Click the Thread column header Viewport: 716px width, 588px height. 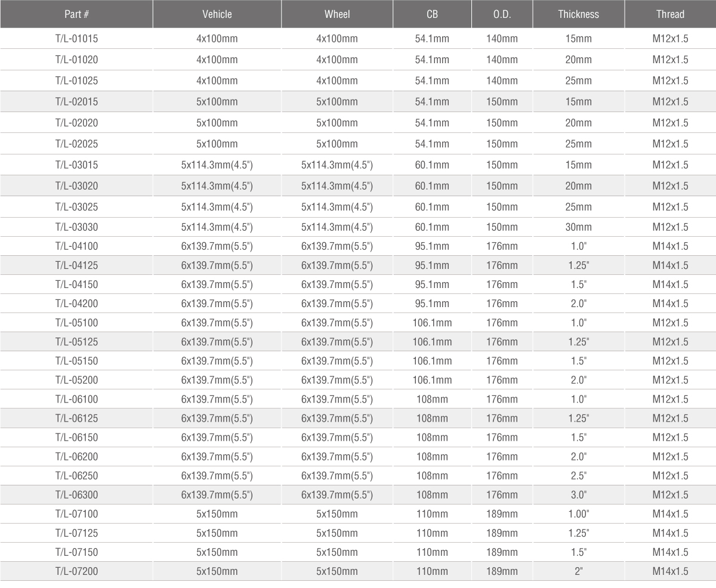670,14
